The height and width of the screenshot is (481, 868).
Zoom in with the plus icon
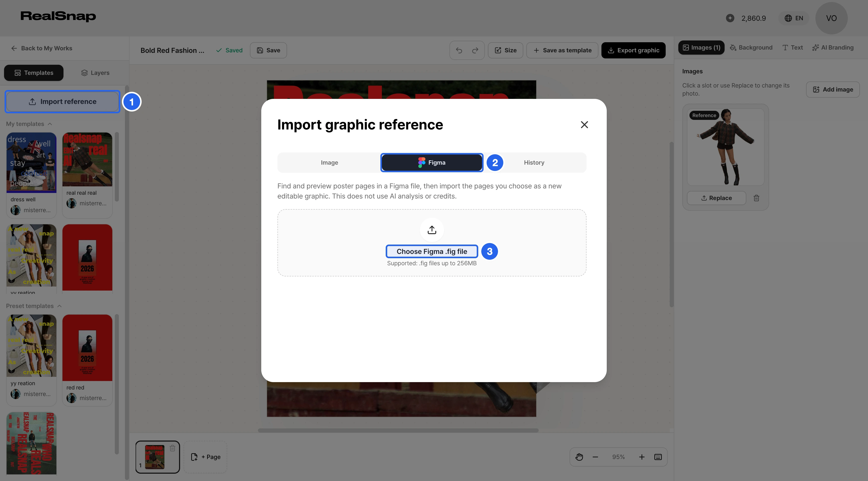click(642, 457)
